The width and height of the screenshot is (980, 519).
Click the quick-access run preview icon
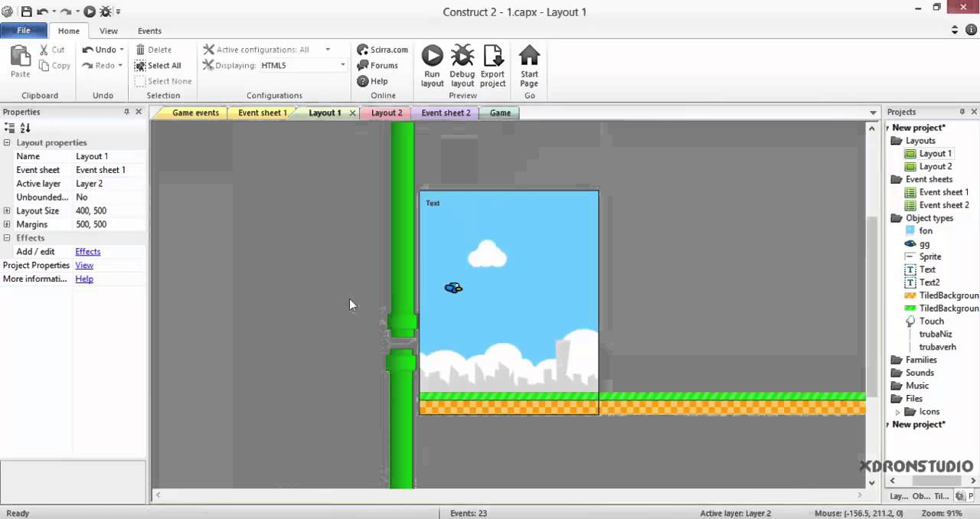click(x=90, y=11)
